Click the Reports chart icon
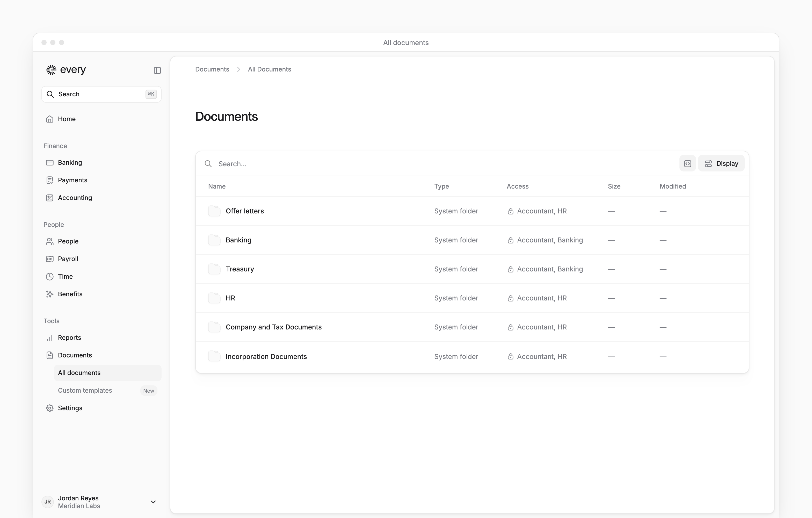The width and height of the screenshot is (812, 518). (49, 337)
